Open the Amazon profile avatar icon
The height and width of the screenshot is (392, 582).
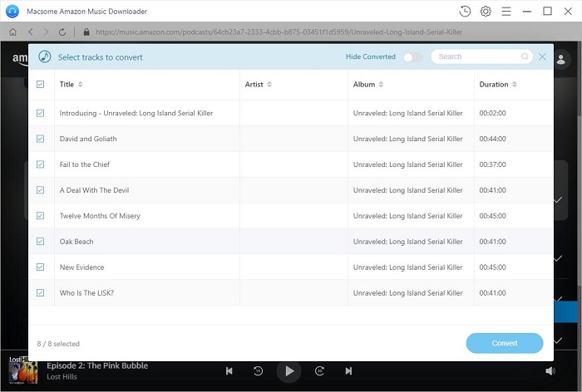[x=561, y=59]
